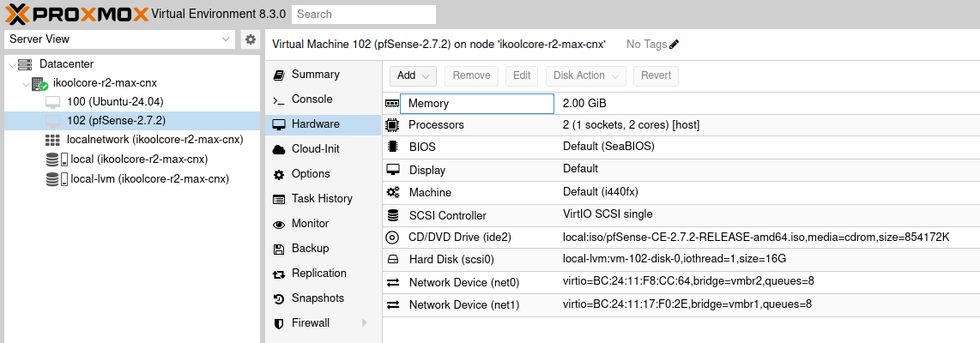Click the Replication arrows icon
980x343 pixels.
coord(280,274)
